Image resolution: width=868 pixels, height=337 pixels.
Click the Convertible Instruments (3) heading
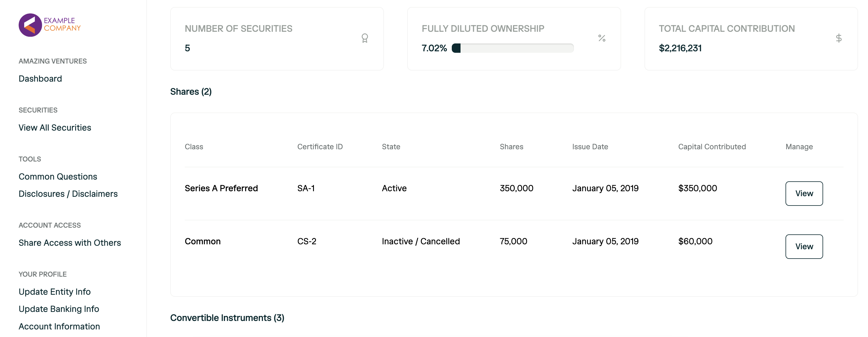tap(227, 318)
